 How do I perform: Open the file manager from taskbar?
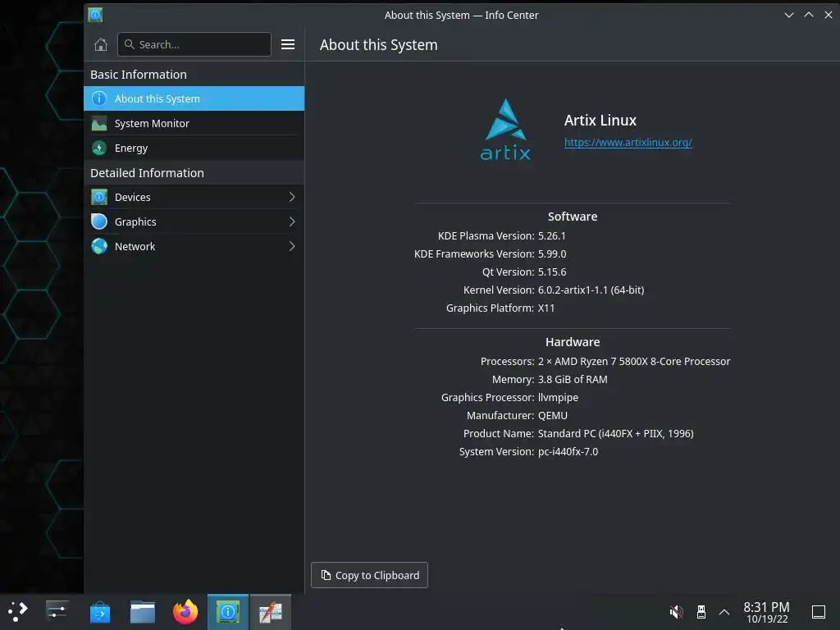point(143,612)
